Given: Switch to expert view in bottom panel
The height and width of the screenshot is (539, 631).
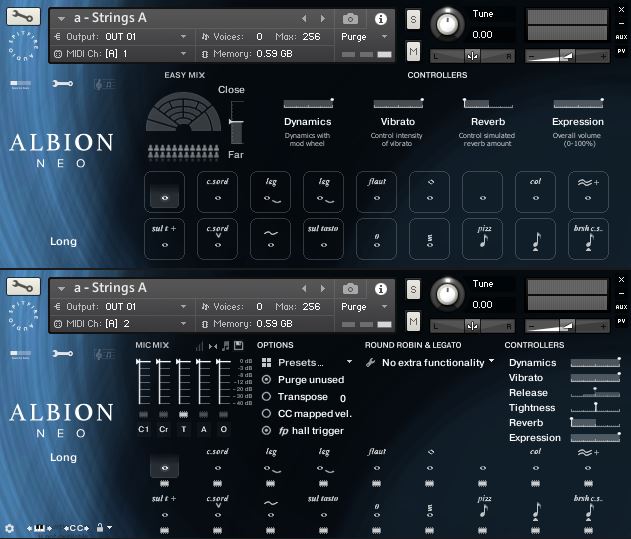Looking at the screenshot, I should pyautogui.click(x=62, y=353).
